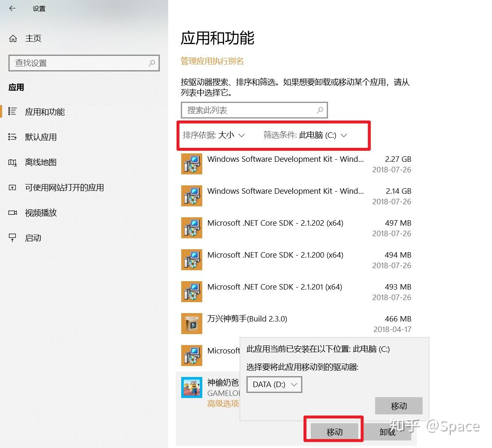Click the .NET Core SDK 2.1.200 icon
The image size is (492, 448).
pyautogui.click(x=192, y=260)
